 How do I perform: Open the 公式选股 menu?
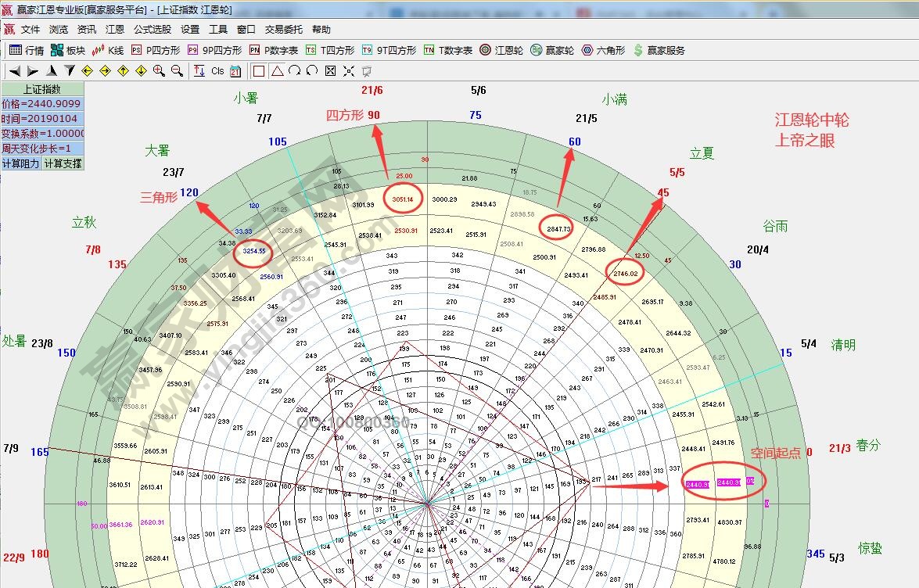(x=152, y=30)
